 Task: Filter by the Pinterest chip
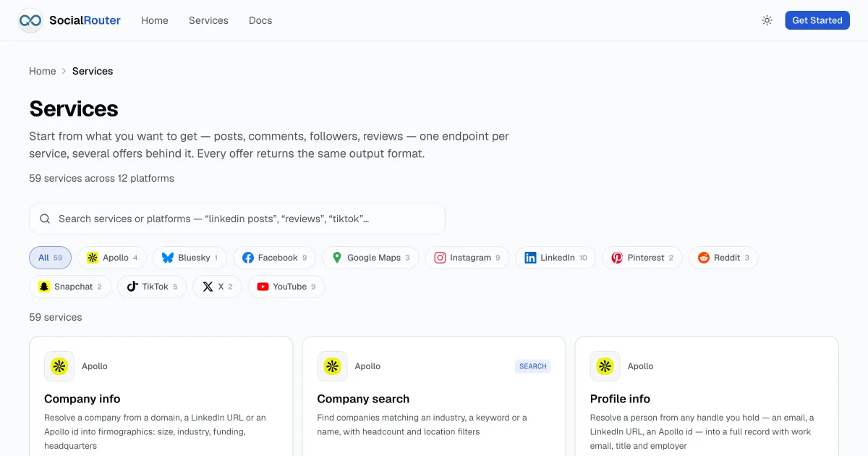[x=642, y=258]
